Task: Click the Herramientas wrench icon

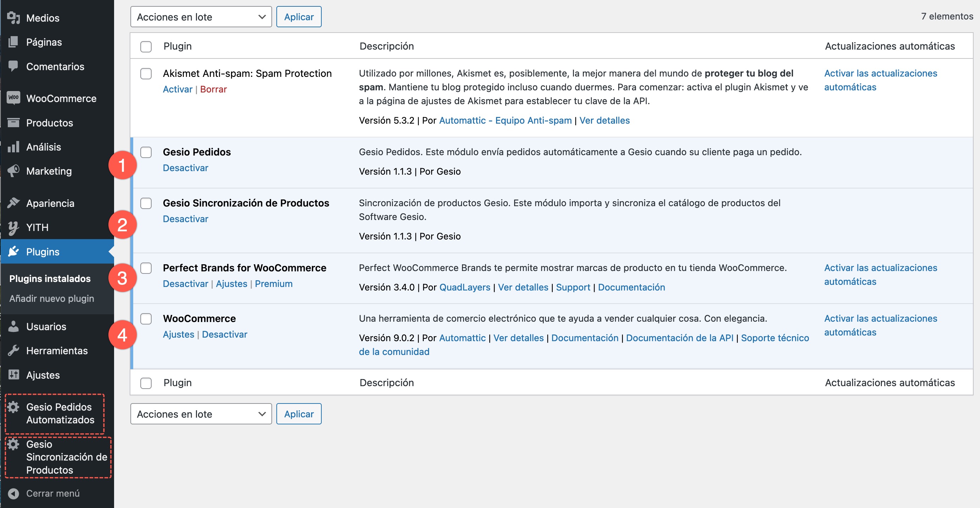Action: [13, 350]
